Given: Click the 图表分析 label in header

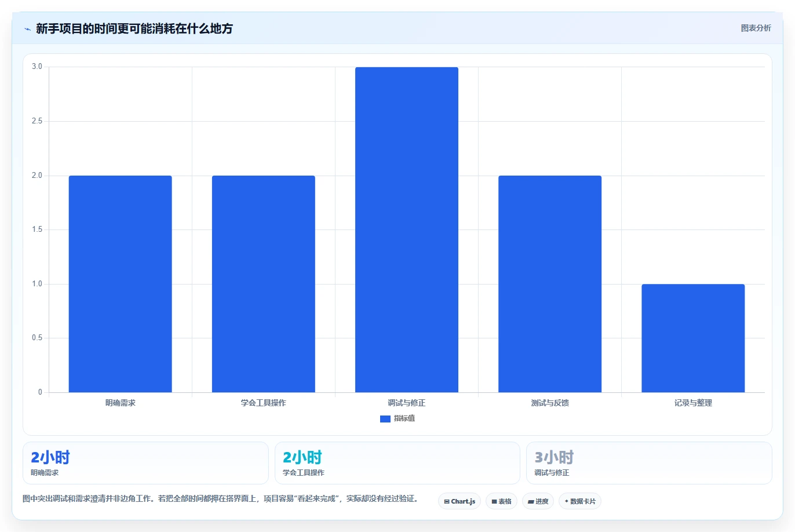Looking at the screenshot, I should tap(756, 28).
